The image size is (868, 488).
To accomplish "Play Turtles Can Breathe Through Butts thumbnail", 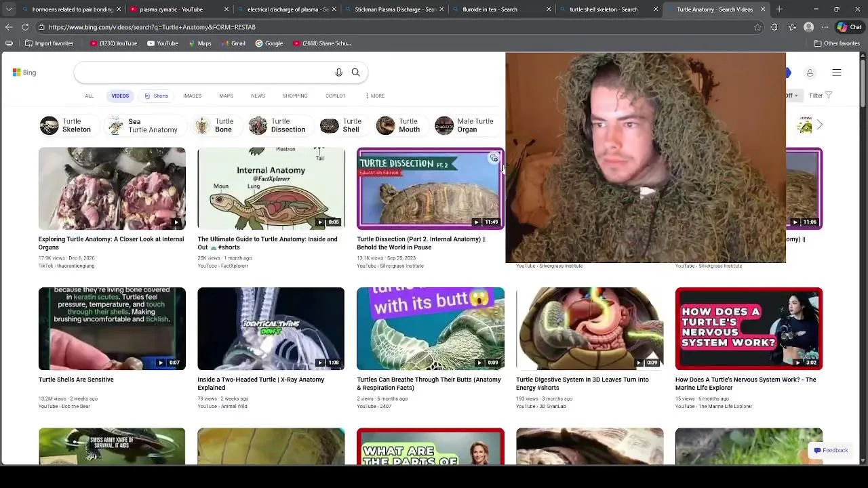I will [431, 329].
